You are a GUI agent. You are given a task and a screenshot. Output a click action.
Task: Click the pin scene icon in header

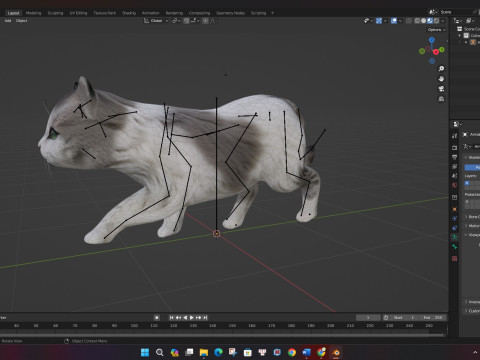pyautogui.click(x=475, y=12)
